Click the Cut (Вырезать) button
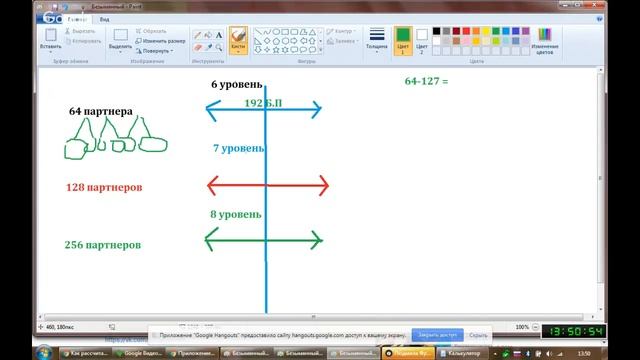The width and height of the screenshot is (640, 360). (80, 31)
